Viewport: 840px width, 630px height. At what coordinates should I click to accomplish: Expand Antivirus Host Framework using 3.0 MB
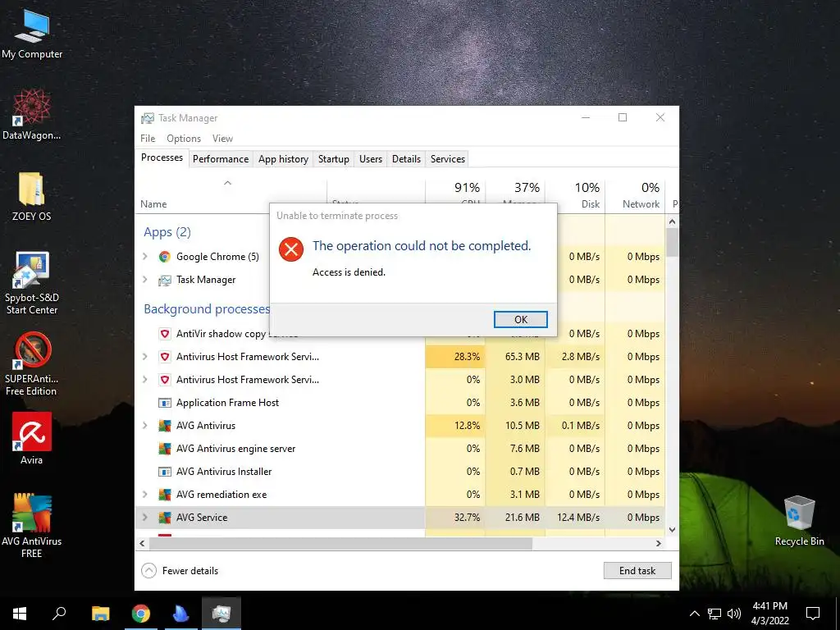click(145, 380)
